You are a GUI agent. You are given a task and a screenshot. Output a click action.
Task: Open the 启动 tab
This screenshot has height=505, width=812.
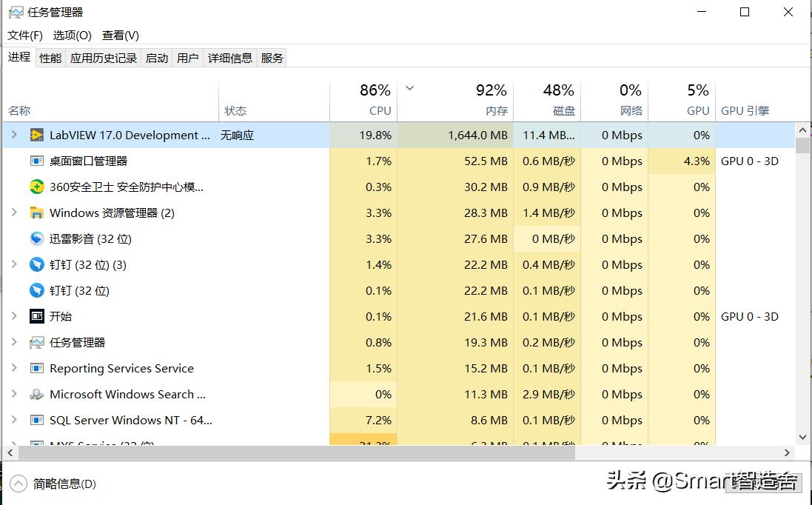pyautogui.click(x=156, y=57)
